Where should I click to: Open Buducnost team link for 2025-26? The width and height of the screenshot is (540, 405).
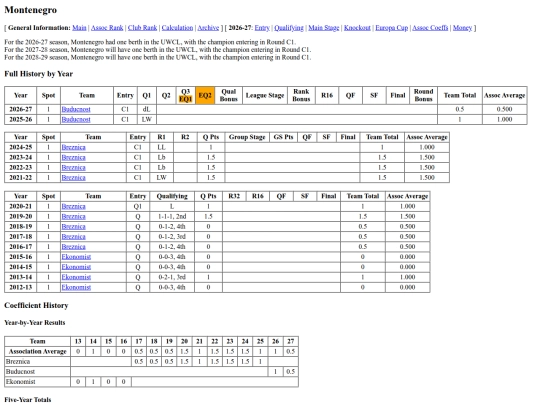coord(76,120)
